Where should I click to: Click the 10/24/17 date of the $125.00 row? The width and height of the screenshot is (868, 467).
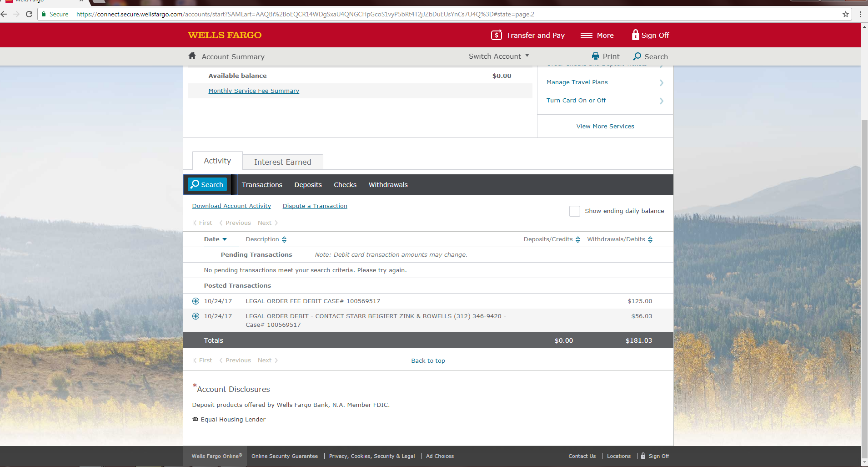click(x=218, y=301)
